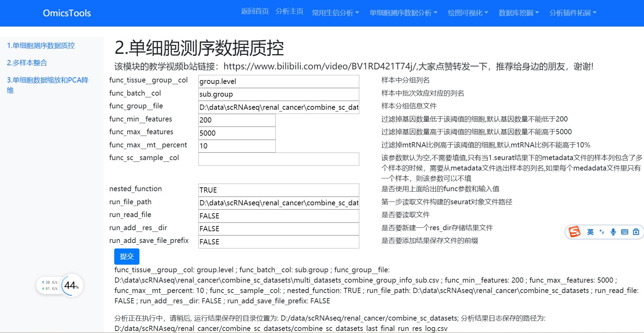The height and width of the screenshot is (333, 644).
Task: Click the label nested_function
Action: coord(136,189)
